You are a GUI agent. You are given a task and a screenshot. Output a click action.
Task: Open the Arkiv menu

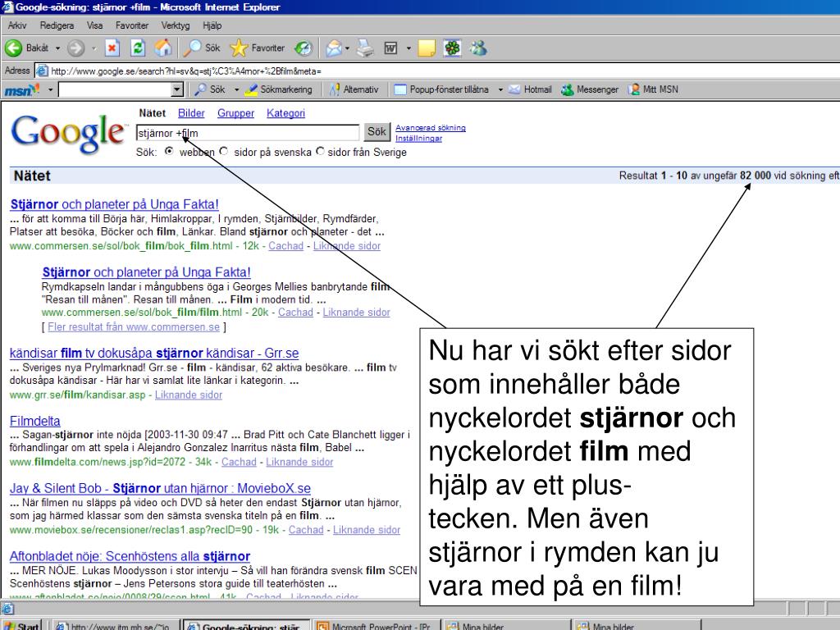click(x=17, y=25)
